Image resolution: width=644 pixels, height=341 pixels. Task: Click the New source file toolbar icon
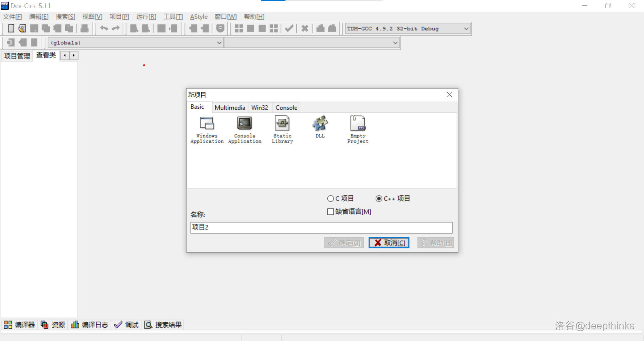[x=11, y=29]
